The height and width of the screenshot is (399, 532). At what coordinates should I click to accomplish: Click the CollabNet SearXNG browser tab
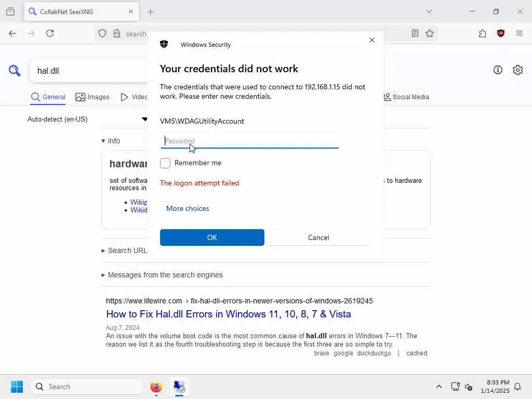(82, 11)
